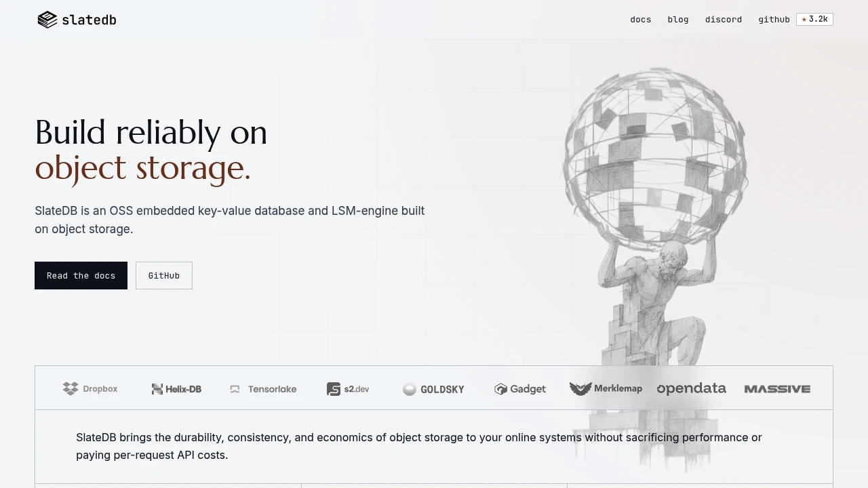Click the heading 'Build reliably on'

[151, 132]
